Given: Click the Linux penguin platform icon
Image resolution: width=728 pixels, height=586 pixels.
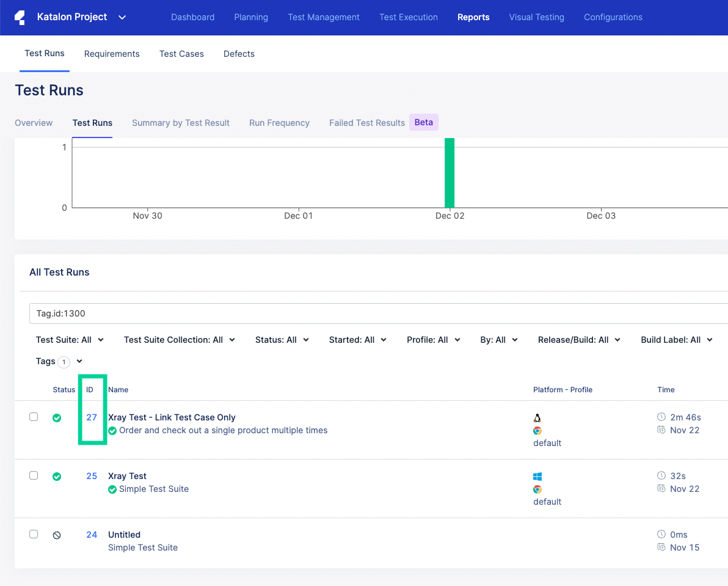Looking at the screenshot, I should point(537,418).
